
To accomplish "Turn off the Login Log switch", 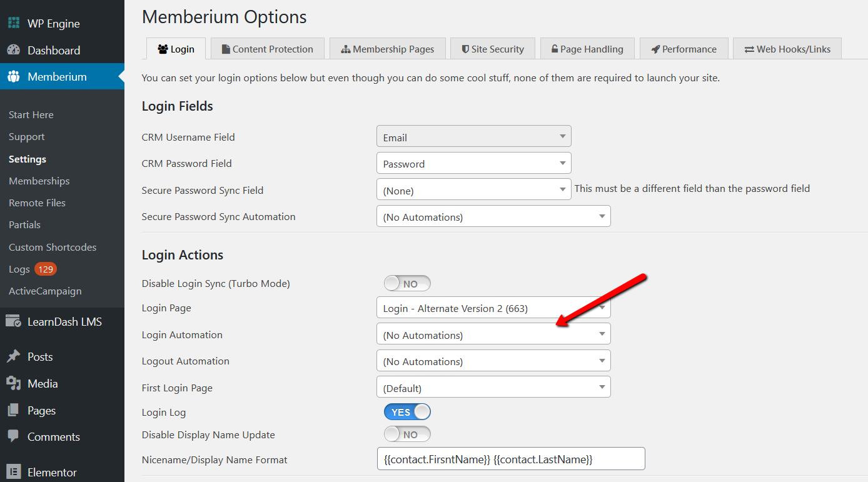I will click(407, 412).
